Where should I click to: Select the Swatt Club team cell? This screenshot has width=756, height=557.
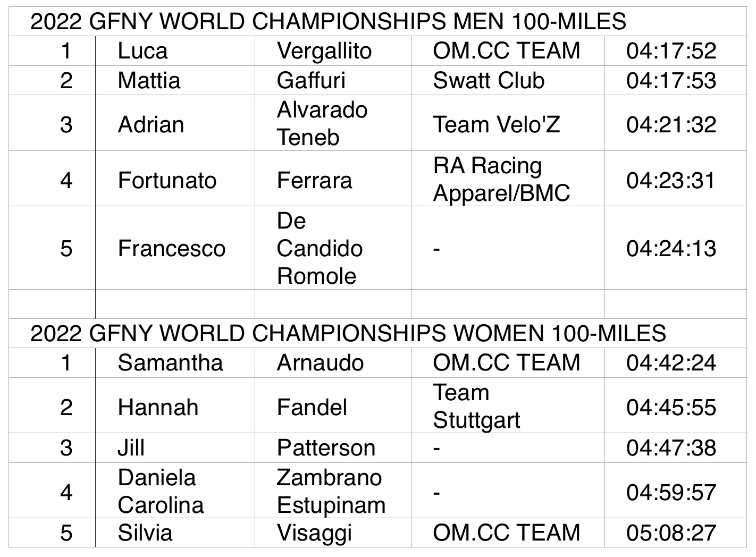489,81
